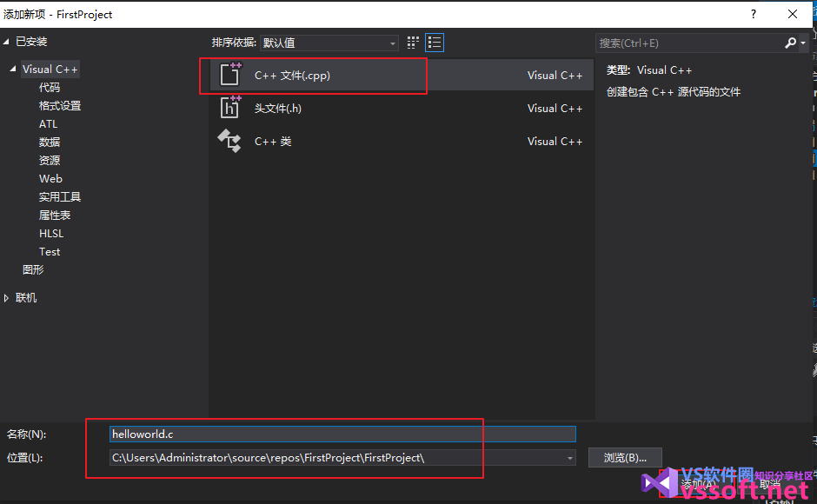
Task: Select the 实用工具 category
Action: [60, 197]
